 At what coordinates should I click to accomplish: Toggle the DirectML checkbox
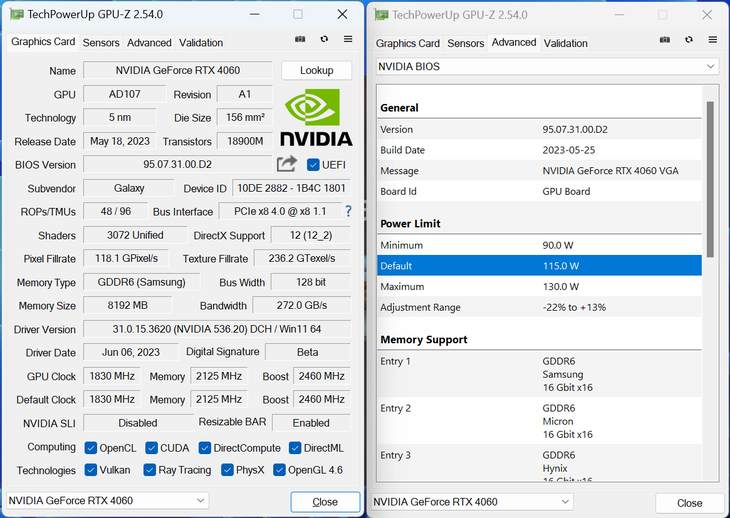coord(295,448)
